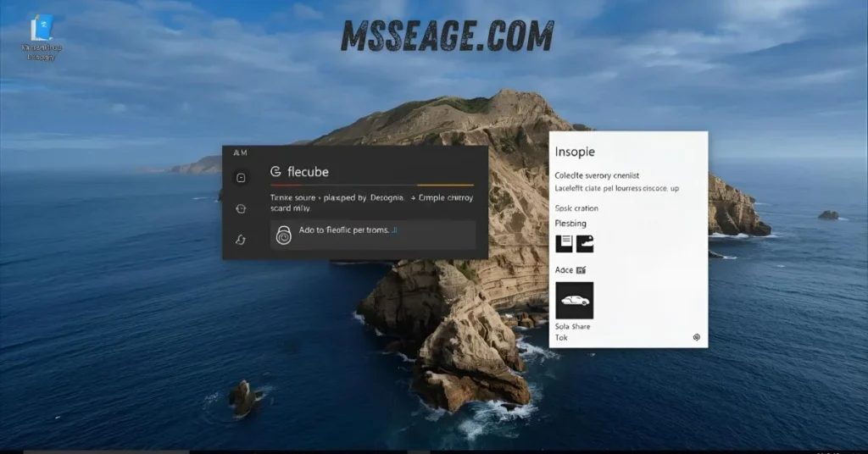Click the Insopie heading
Viewport: 868px width, 454px height.
point(576,152)
